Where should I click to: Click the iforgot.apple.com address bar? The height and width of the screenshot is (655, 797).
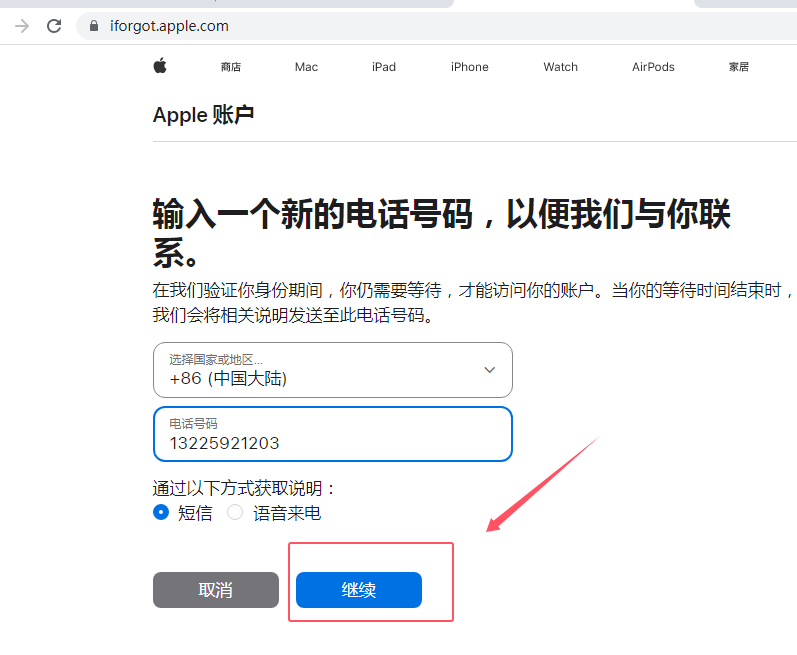coord(436,26)
